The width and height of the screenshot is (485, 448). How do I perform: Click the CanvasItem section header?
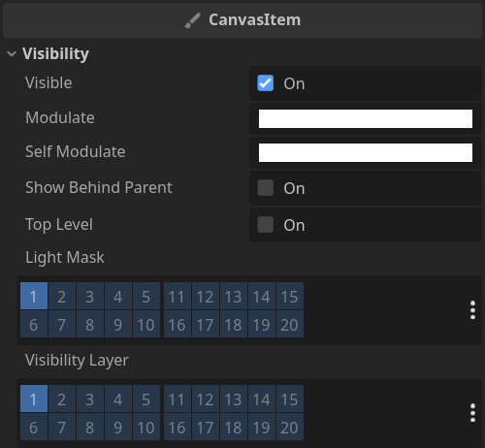(x=242, y=20)
